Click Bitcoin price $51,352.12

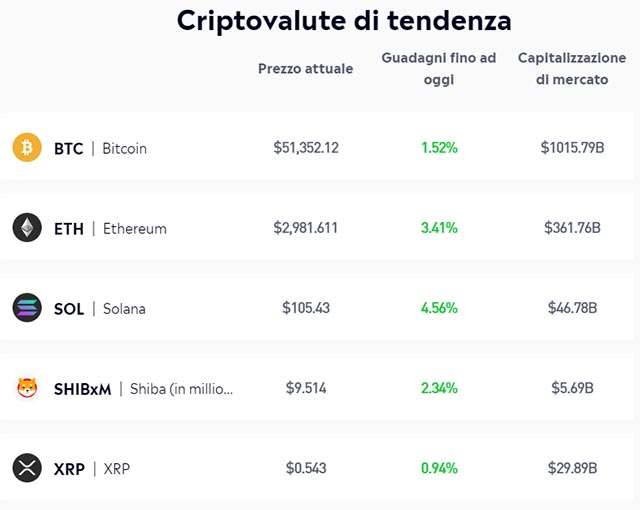click(x=306, y=148)
